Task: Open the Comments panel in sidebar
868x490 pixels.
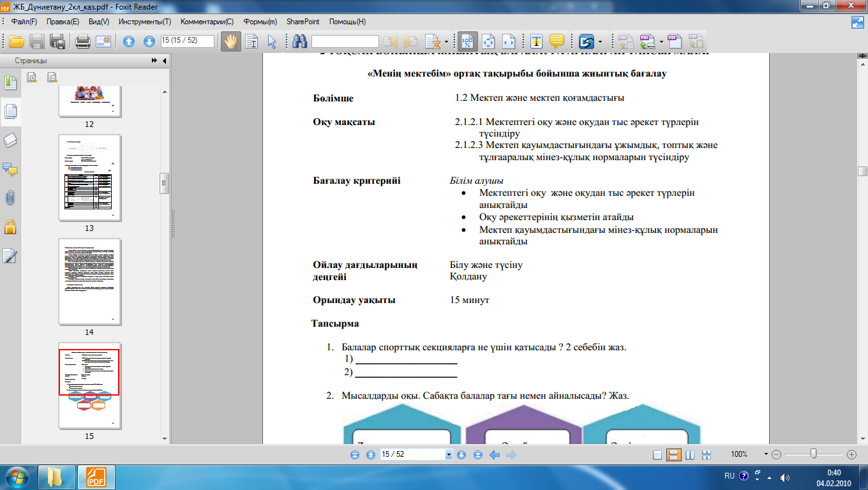Action: [11, 169]
